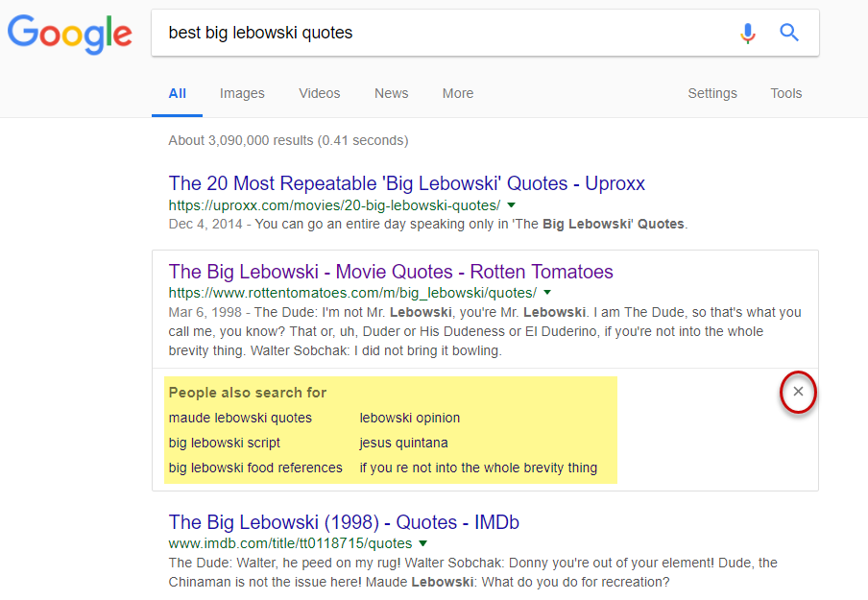Open the More search menu
868x600 pixels.
coord(457,93)
